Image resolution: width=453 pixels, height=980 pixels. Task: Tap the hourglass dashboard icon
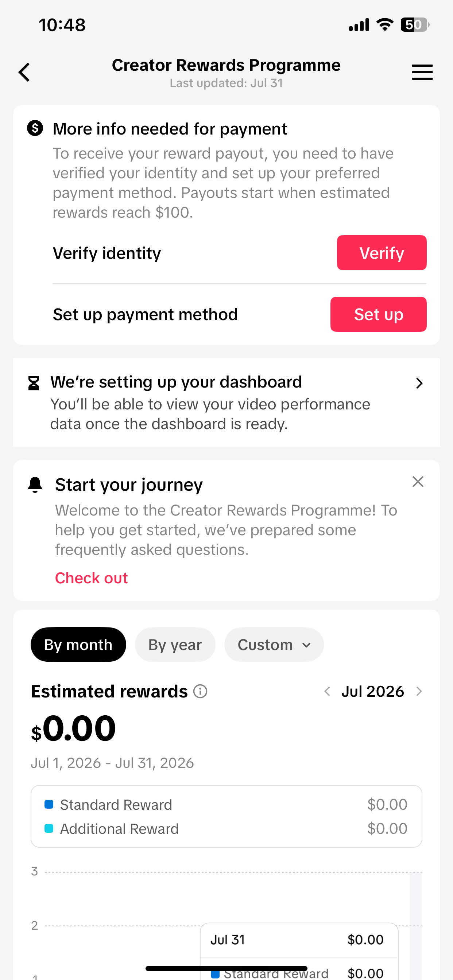[x=34, y=383]
